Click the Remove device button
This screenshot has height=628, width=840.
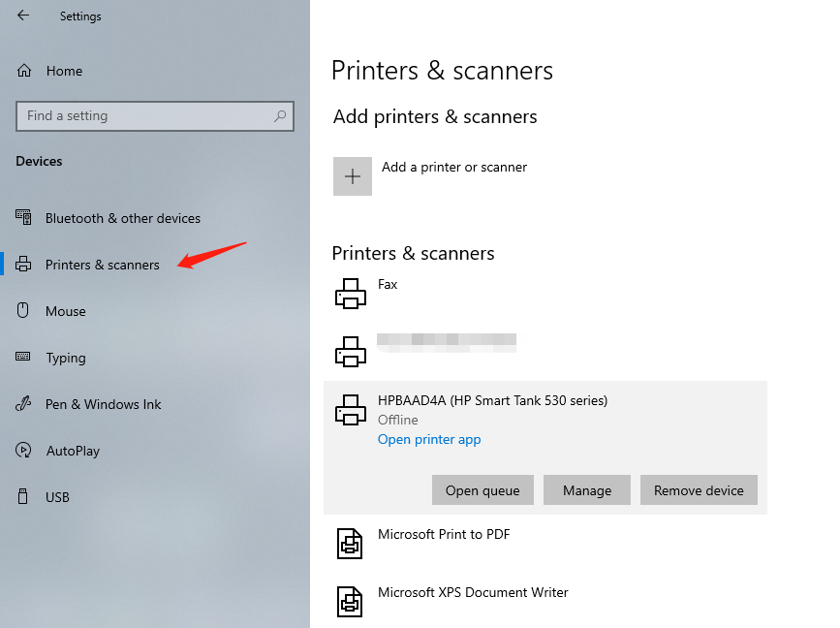(699, 490)
